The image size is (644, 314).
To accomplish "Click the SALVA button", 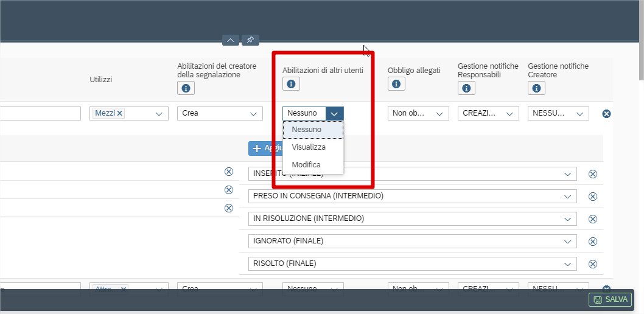I will [611, 299].
